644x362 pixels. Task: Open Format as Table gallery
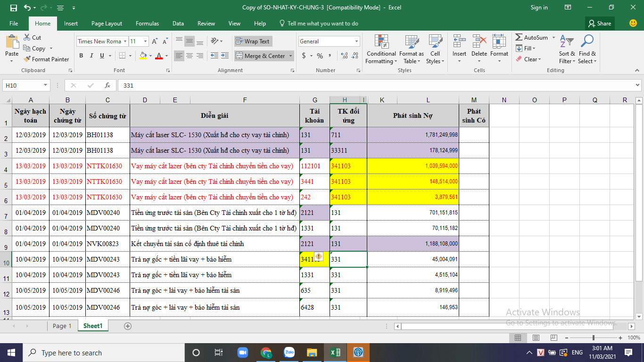pyautogui.click(x=412, y=49)
